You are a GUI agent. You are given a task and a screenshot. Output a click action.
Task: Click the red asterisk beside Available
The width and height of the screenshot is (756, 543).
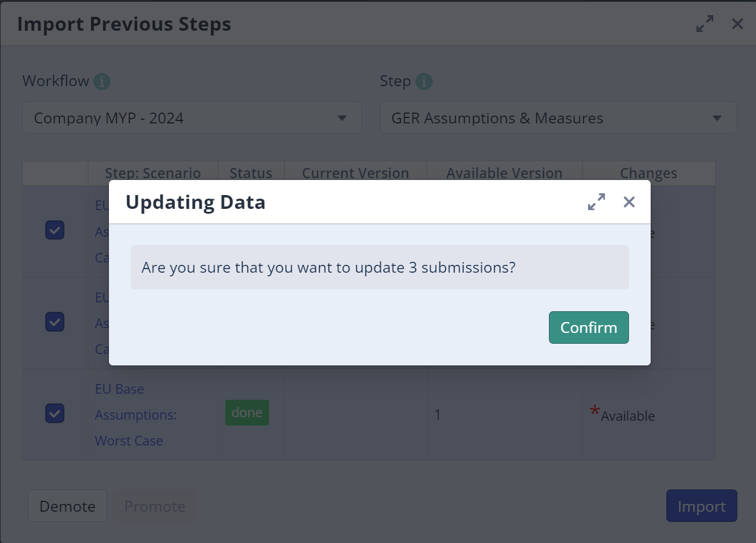[x=595, y=411]
